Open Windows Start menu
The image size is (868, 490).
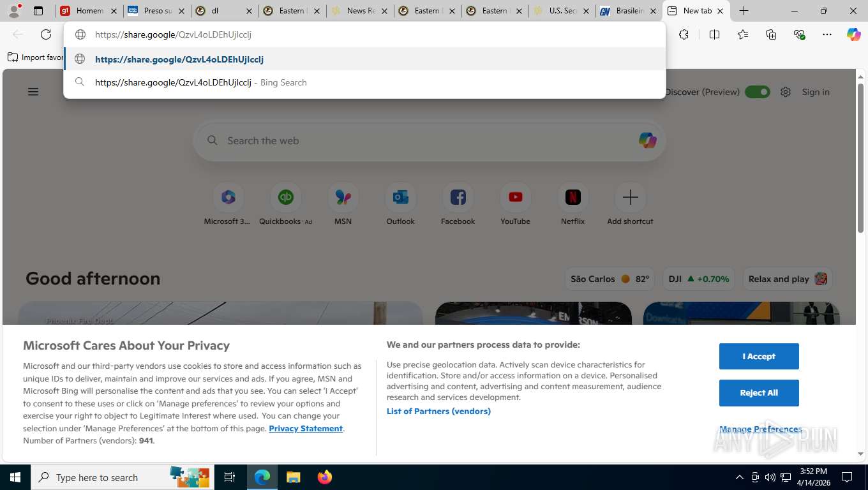[x=15, y=477]
